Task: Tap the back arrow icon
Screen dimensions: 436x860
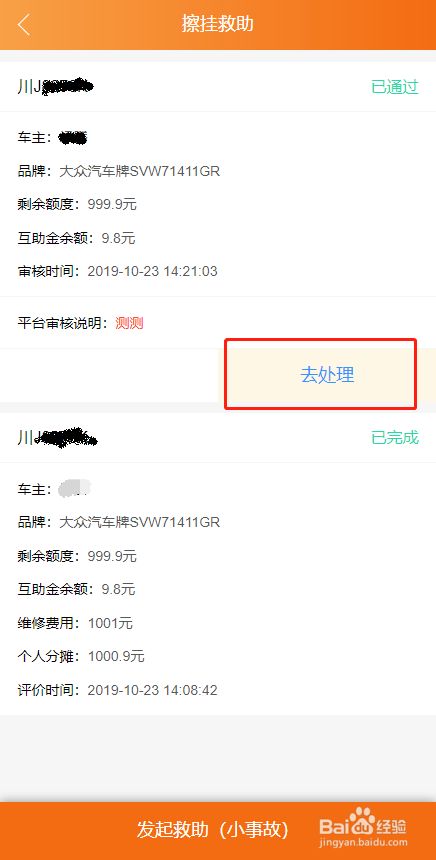Action: tap(24, 25)
